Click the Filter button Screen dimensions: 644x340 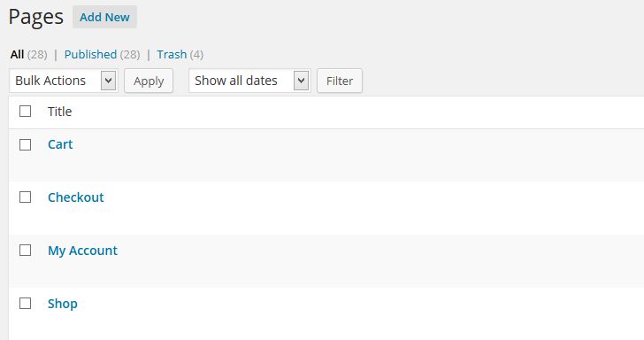coord(340,81)
